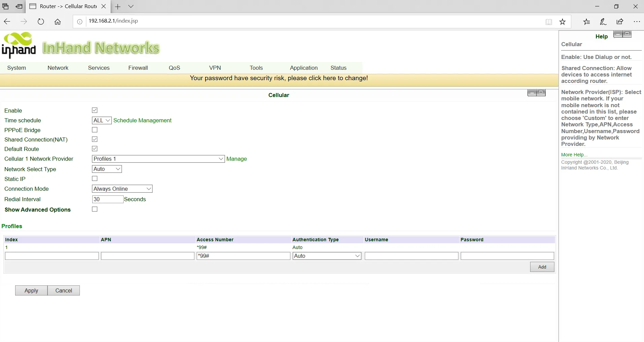Open reading view icon in address bar
Image resolution: width=644 pixels, height=342 pixels.
tap(549, 22)
